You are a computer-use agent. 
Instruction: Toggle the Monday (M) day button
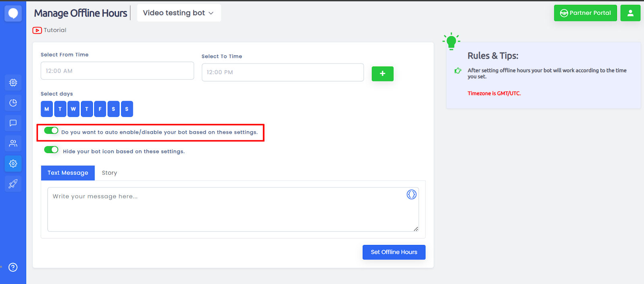tap(47, 109)
